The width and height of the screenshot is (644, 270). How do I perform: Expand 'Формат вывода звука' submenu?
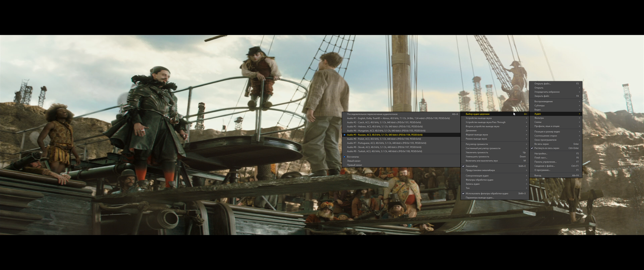point(495,135)
